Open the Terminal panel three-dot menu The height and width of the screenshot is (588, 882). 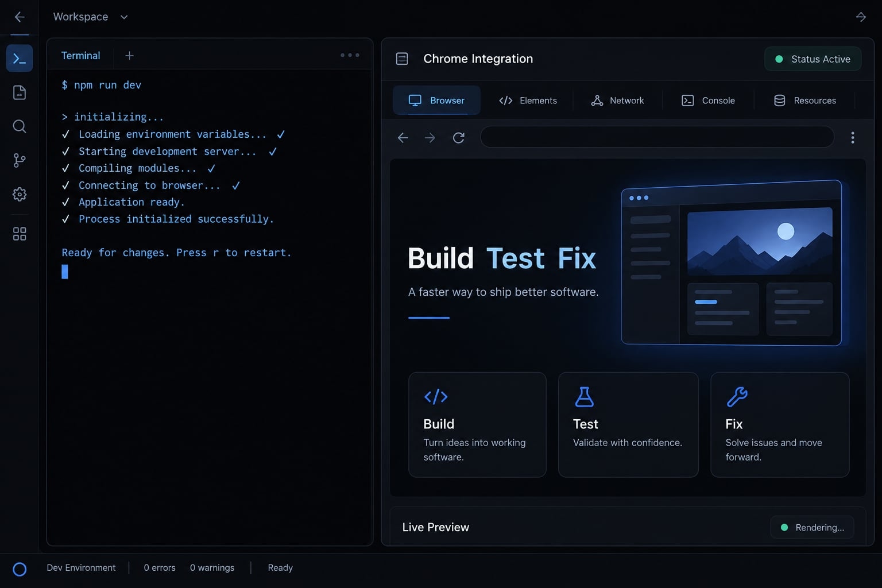point(350,55)
